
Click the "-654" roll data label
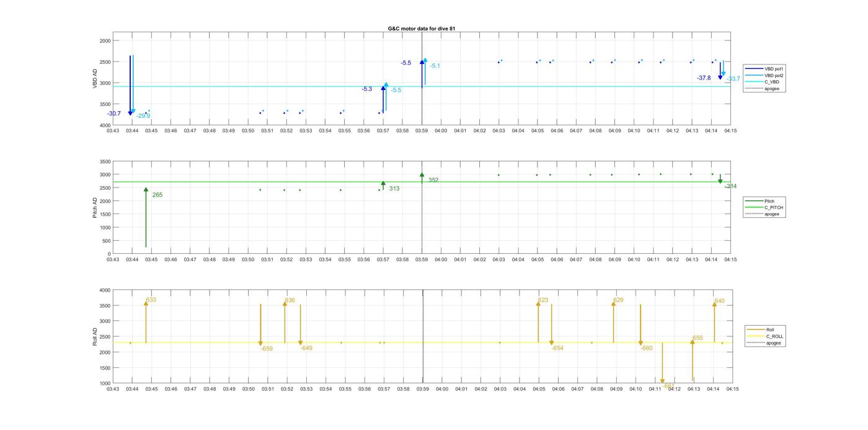click(x=557, y=348)
